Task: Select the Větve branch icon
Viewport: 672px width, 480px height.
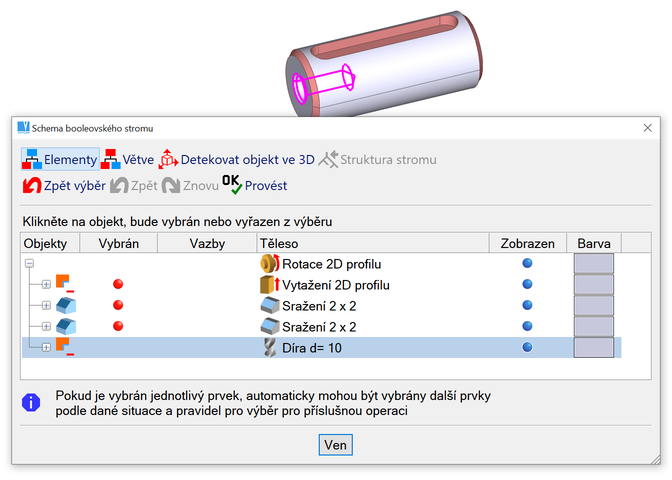Action: (x=112, y=160)
